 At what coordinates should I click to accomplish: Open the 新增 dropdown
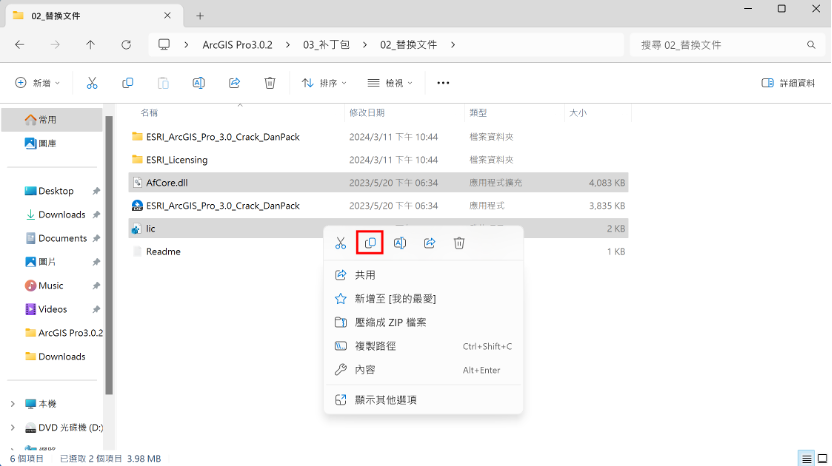pos(38,83)
